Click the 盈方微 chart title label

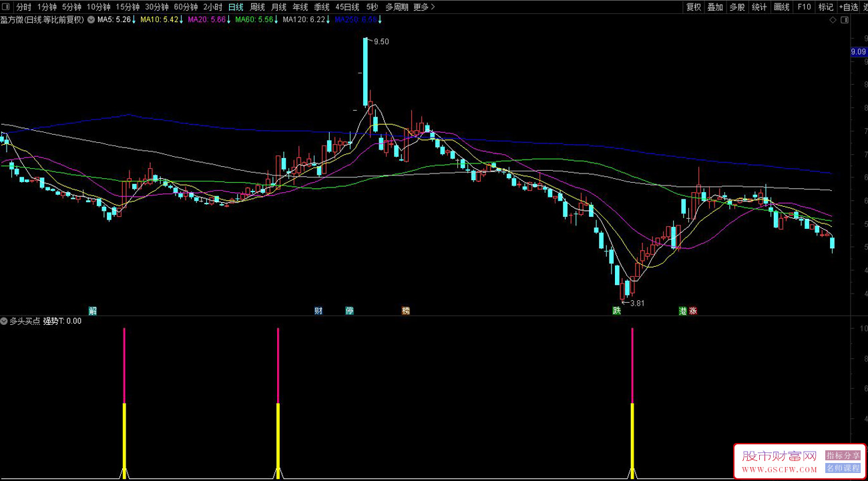click(42, 20)
